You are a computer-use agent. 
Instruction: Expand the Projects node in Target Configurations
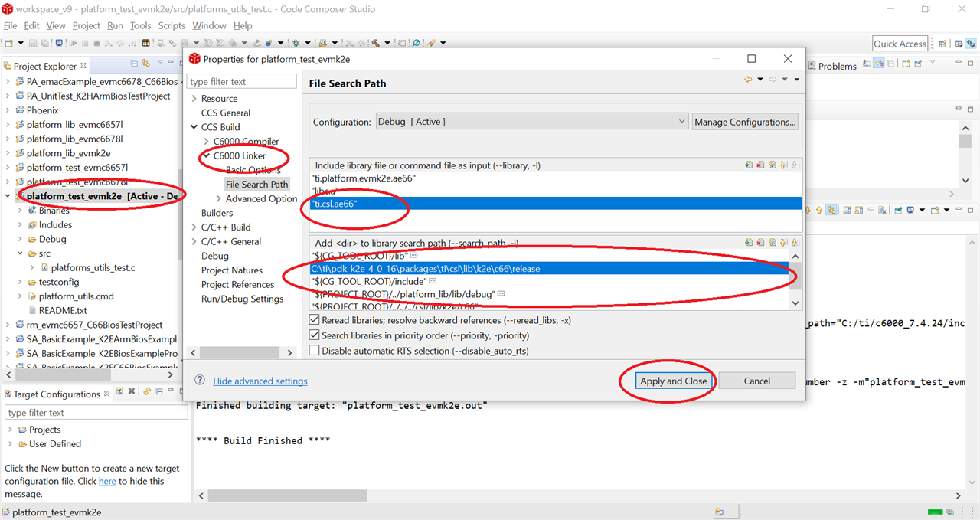point(10,430)
